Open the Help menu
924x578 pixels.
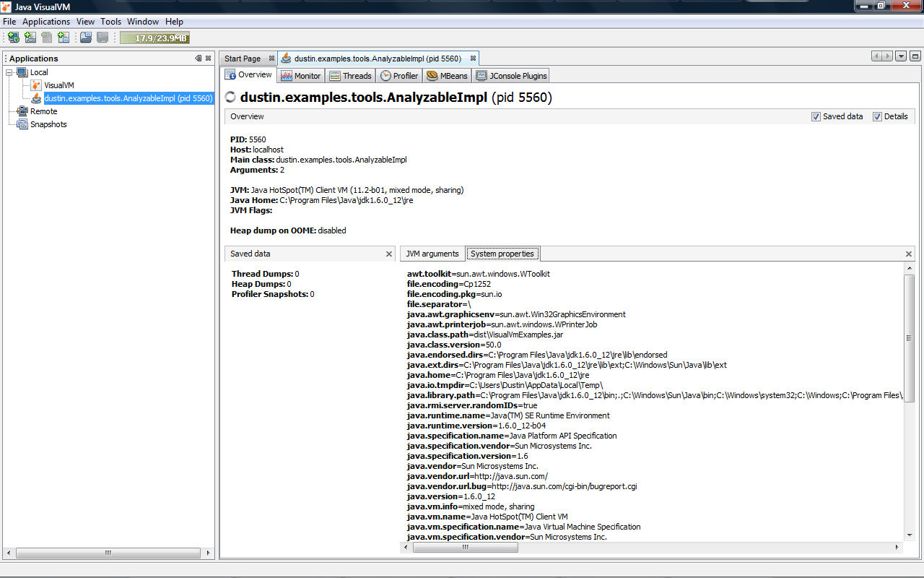click(x=174, y=22)
